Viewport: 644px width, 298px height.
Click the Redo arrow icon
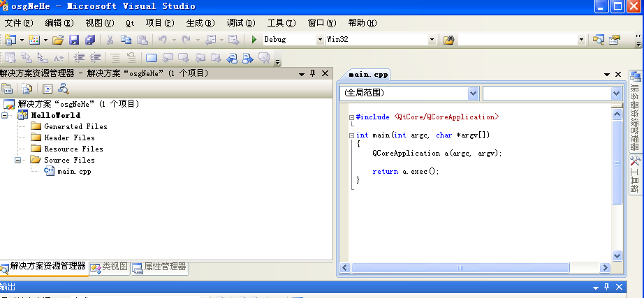click(186, 40)
